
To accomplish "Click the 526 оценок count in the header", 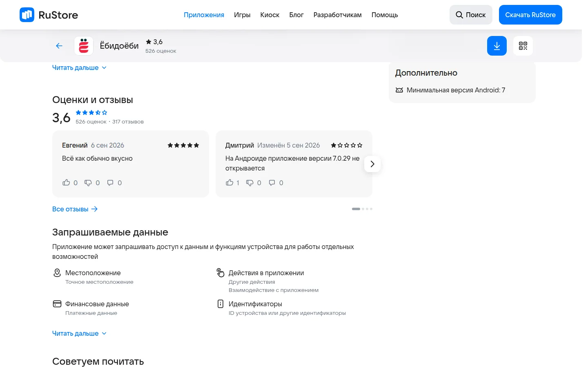I will coord(161,51).
